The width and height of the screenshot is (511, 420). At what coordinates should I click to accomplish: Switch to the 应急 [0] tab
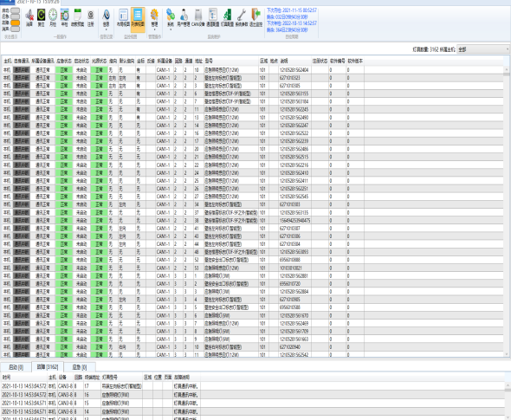80,367
